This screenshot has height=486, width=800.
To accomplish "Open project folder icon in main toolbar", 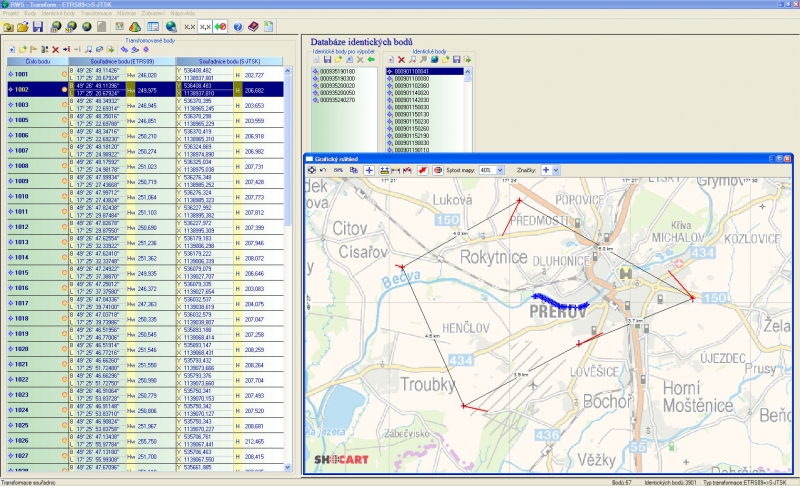I will 23,27.
